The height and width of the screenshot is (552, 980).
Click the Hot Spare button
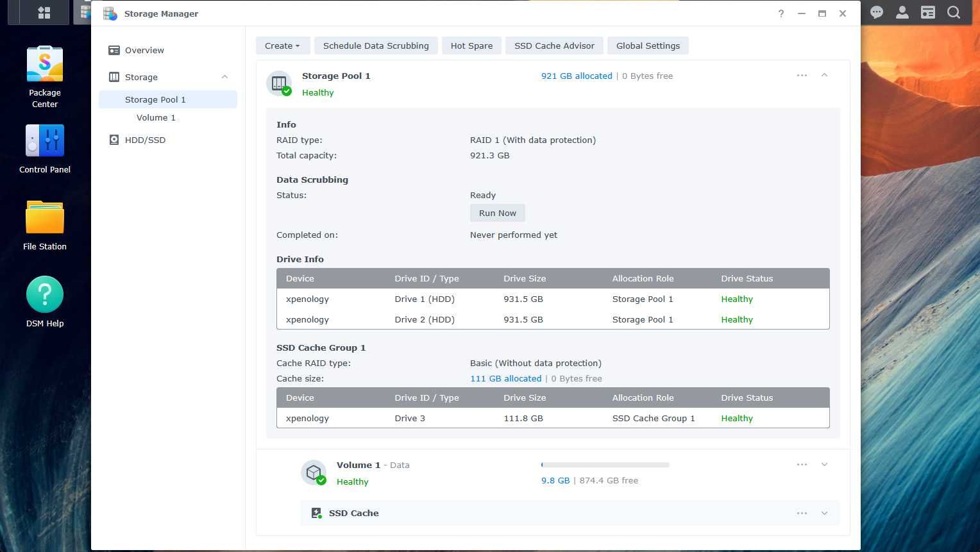(471, 46)
